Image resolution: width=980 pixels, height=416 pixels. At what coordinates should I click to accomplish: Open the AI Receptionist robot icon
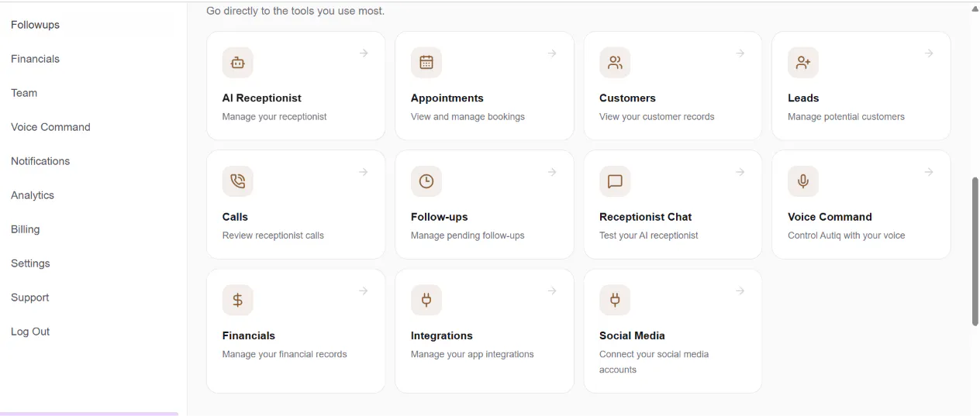point(238,63)
